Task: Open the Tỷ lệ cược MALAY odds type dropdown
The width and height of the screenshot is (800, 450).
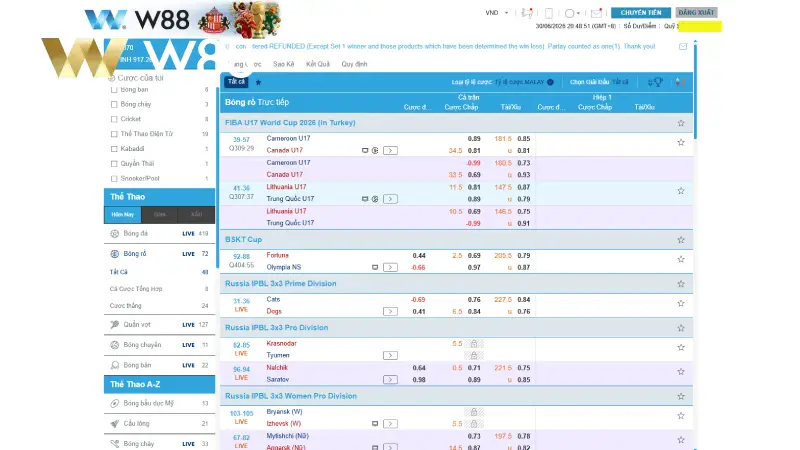Action: (x=524, y=82)
